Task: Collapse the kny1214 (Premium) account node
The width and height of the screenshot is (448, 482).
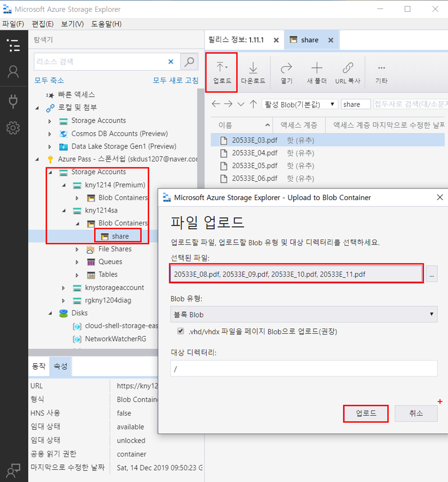Action: tap(64, 185)
